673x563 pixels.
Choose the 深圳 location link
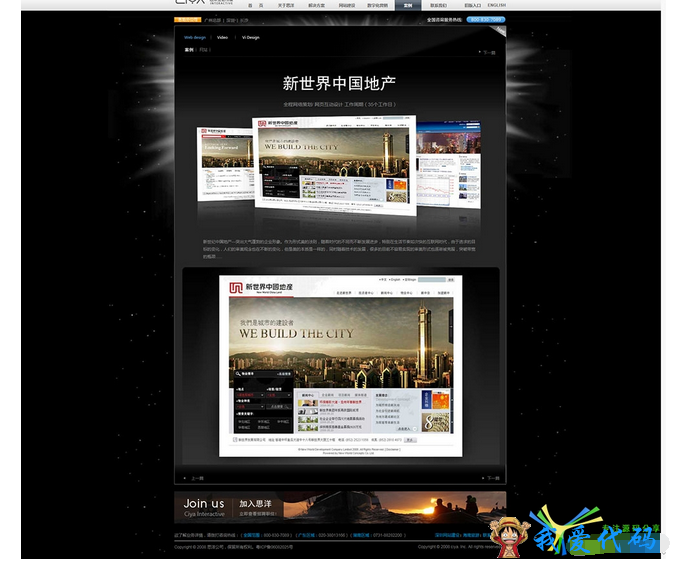pos(231,20)
